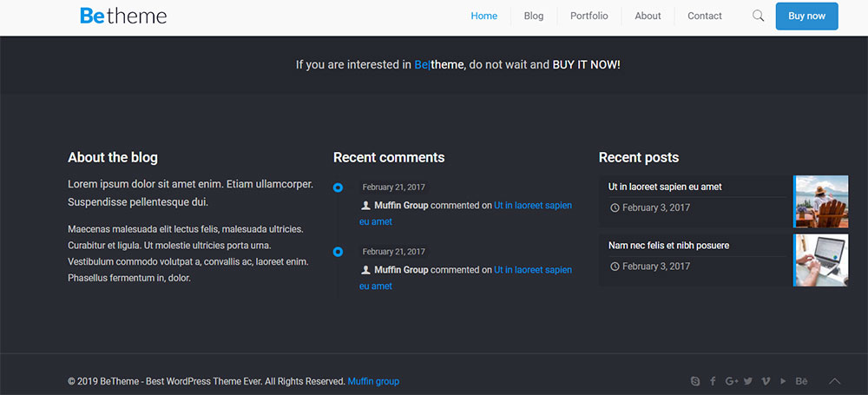868x395 pixels.
Task: Open the Behance icon link
Action: (801, 381)
